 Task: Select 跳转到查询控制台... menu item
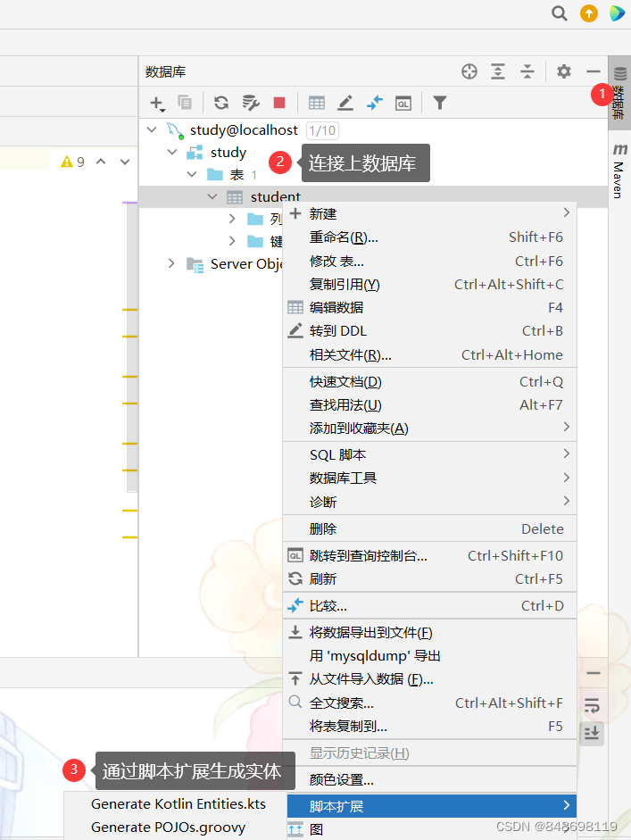coord(429,555)
